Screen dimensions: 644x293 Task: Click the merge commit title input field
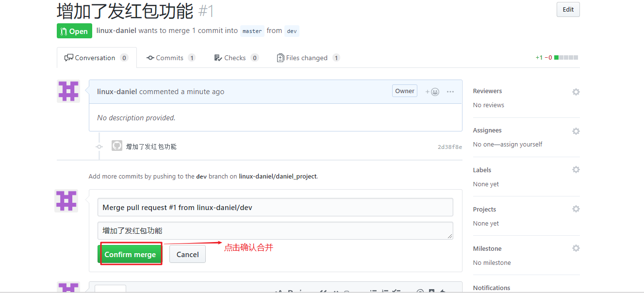(x=275, y=207)
